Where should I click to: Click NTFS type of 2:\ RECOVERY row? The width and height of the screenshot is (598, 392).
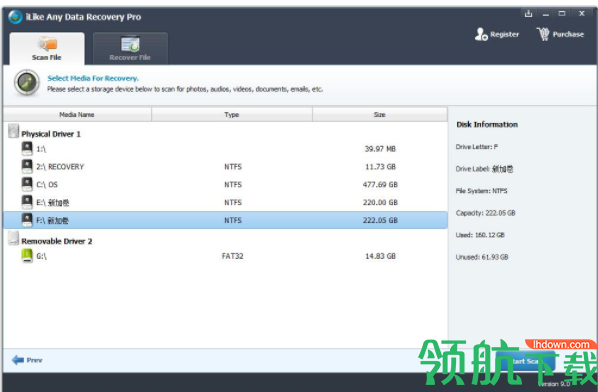(233, 167)
